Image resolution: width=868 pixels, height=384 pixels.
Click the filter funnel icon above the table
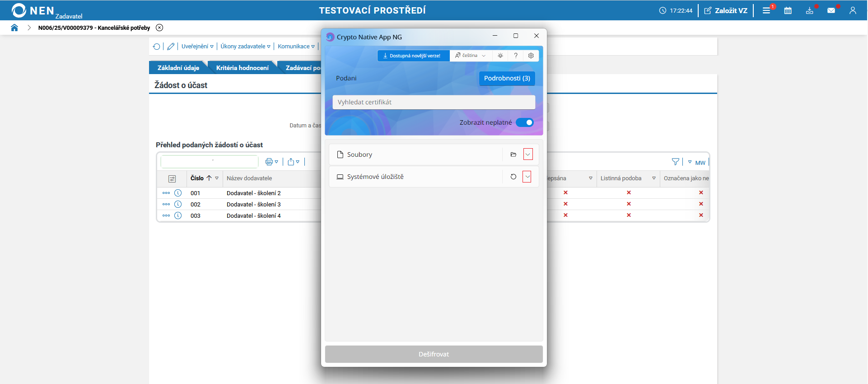676,162
